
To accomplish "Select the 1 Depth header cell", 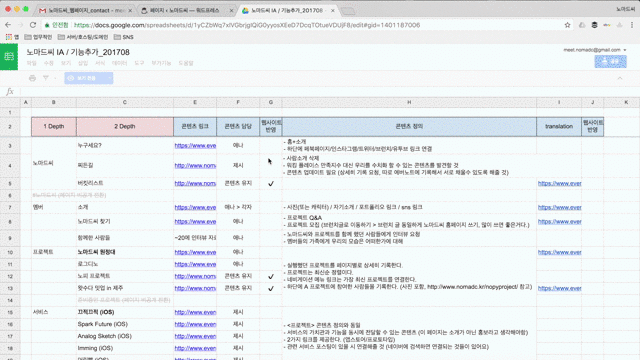I will pos(54,127).
